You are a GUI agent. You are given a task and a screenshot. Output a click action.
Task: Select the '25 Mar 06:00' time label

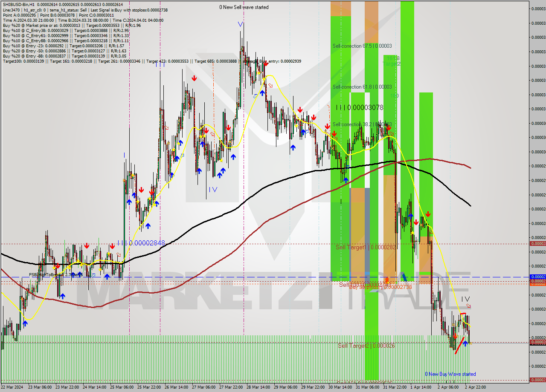tap(122, 387)
